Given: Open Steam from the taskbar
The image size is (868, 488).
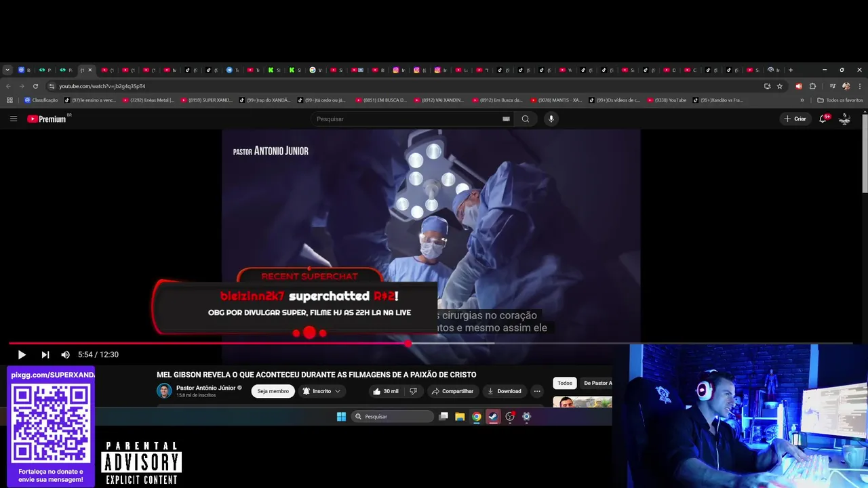Looking at the screenshot, I should pos(493,417).
